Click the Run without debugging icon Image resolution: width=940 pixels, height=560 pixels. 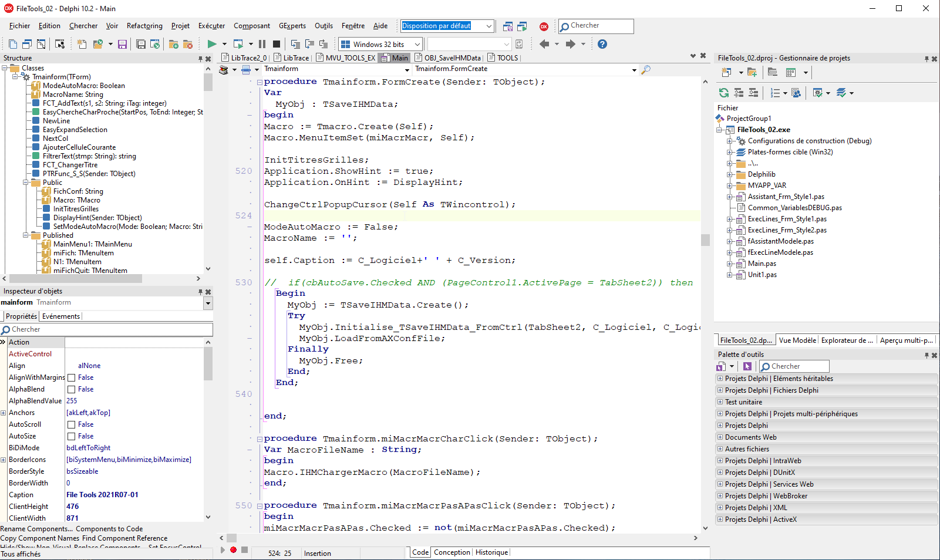click(x=238, y=44)
